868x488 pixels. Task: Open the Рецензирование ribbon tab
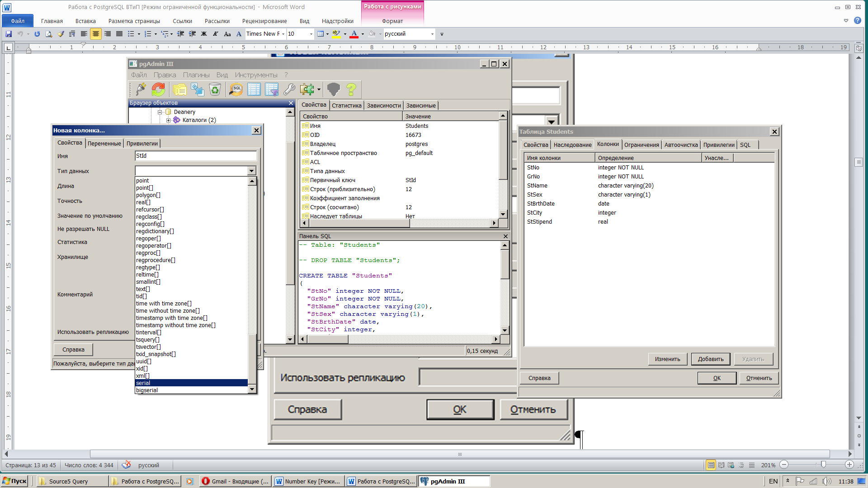point(264,21)
